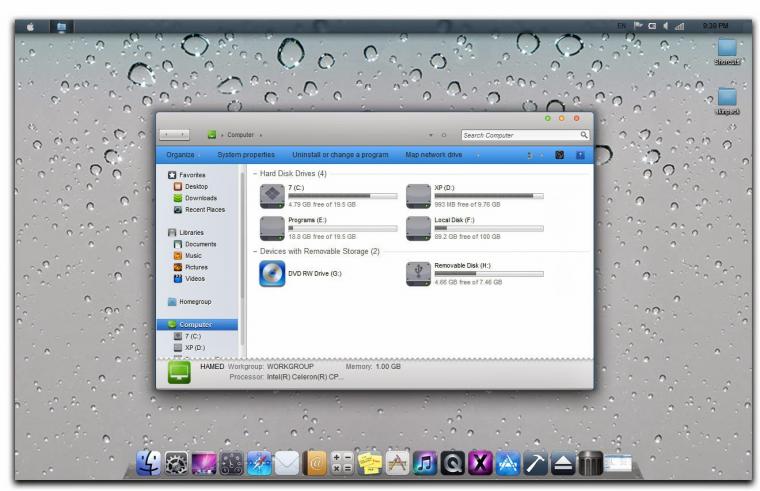The width and height of the screenshot is (760, 491).
Task: Open the Trash can in the dock
Action: [x=590, y=463]
